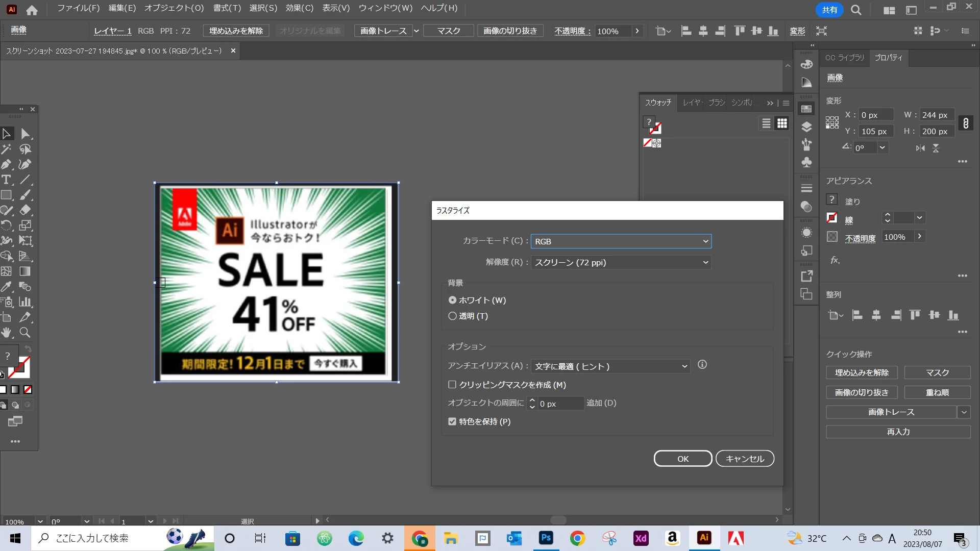Viewport: 980px width, 551px height.
Task: Switch to the CC ライブラリ tab
Action: [844, 58]
